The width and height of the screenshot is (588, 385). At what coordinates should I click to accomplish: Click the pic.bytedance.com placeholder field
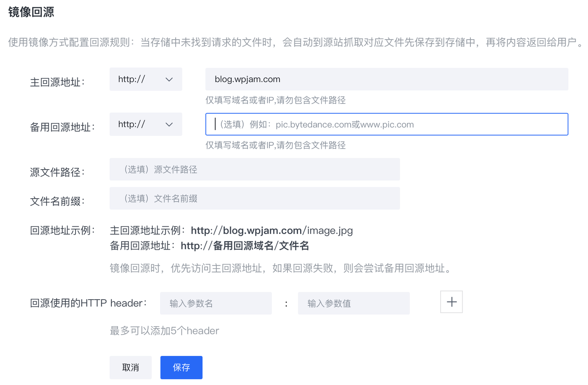pyautogui.click(x=387, y=124)
